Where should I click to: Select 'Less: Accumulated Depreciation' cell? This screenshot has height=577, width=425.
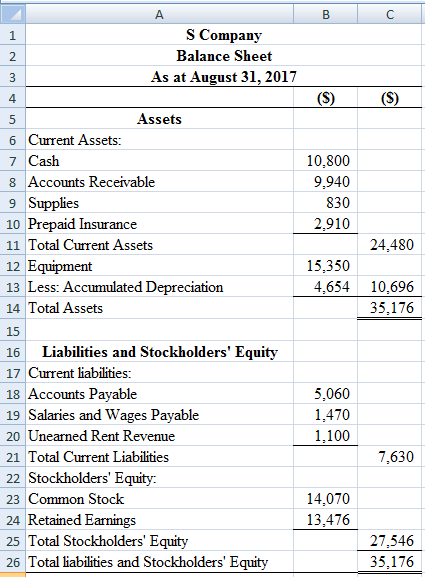pyautogui.click(x=159, y=287)
